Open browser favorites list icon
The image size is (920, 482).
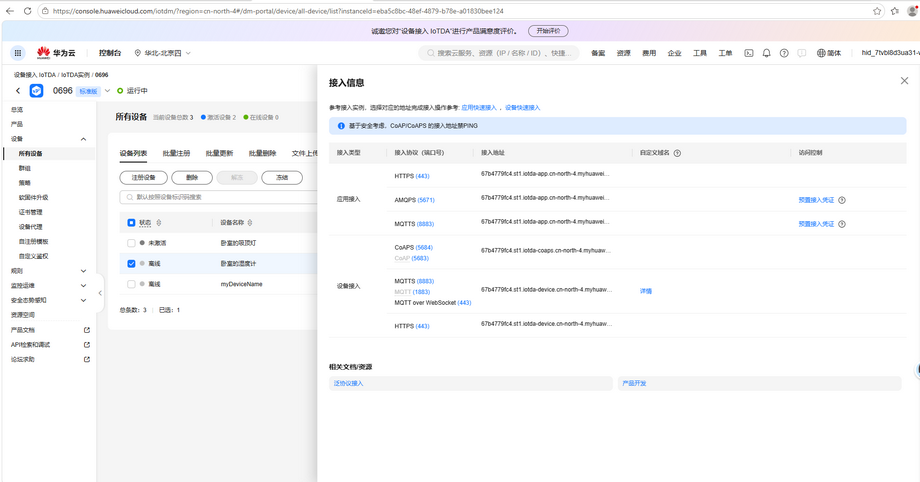coord(895,11)
